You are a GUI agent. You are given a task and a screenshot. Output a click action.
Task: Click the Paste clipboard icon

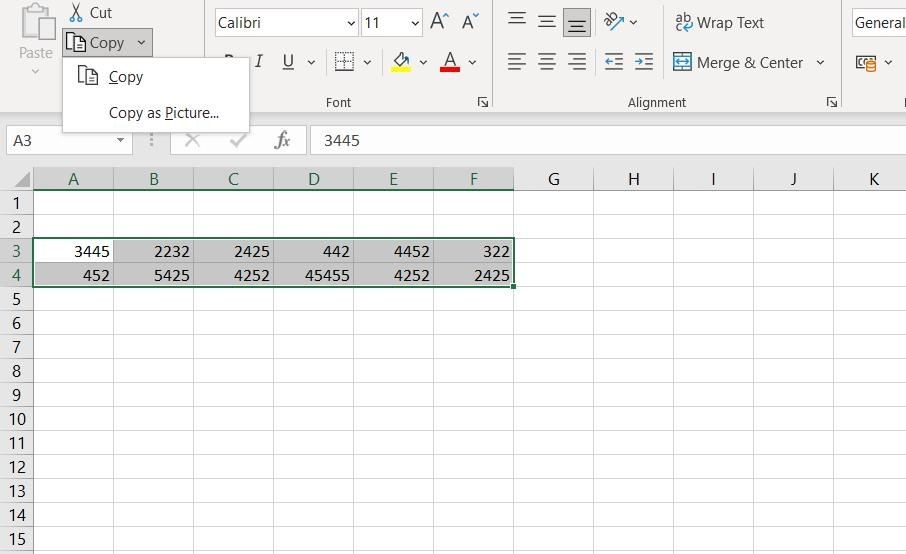coord(37,23)
